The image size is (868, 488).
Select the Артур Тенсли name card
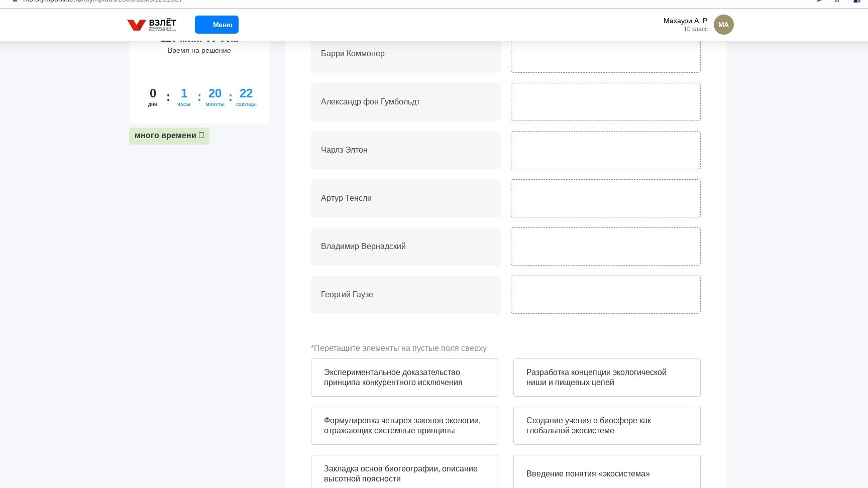[405, 198]
